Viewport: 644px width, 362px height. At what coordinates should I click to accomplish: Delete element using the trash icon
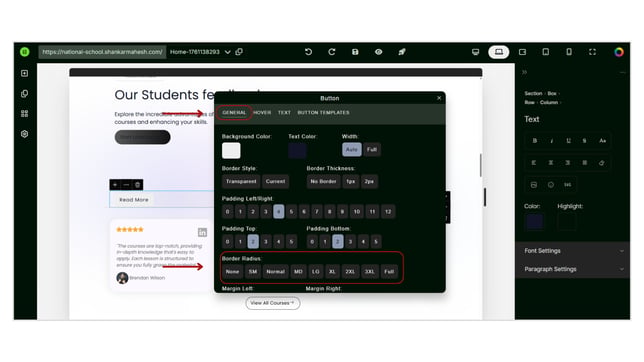pos(138,185)
